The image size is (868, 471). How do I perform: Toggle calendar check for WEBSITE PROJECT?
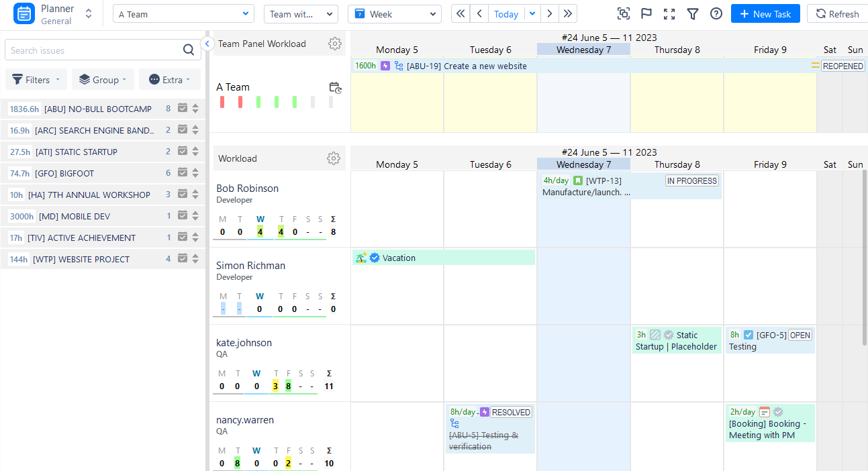tap(182, 259)
